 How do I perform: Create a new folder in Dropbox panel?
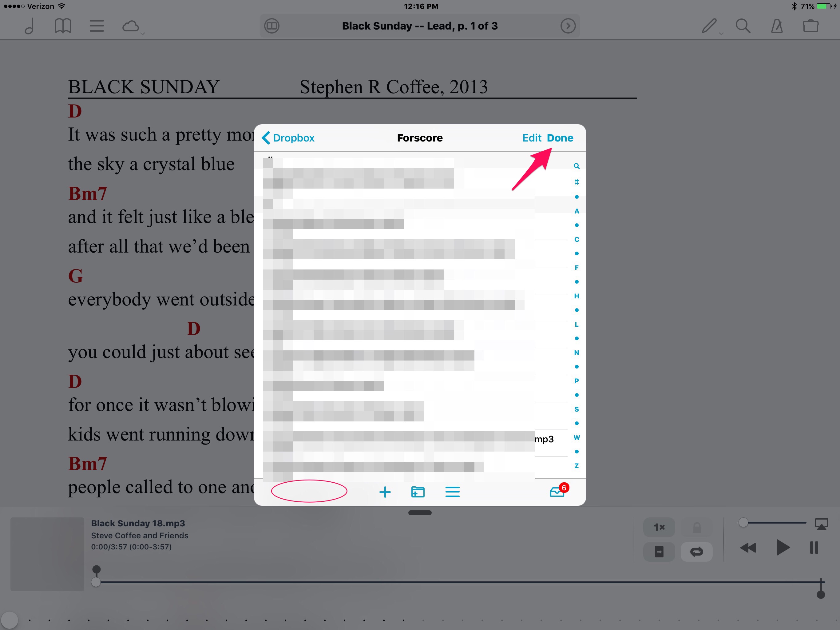tap(418, 492)
